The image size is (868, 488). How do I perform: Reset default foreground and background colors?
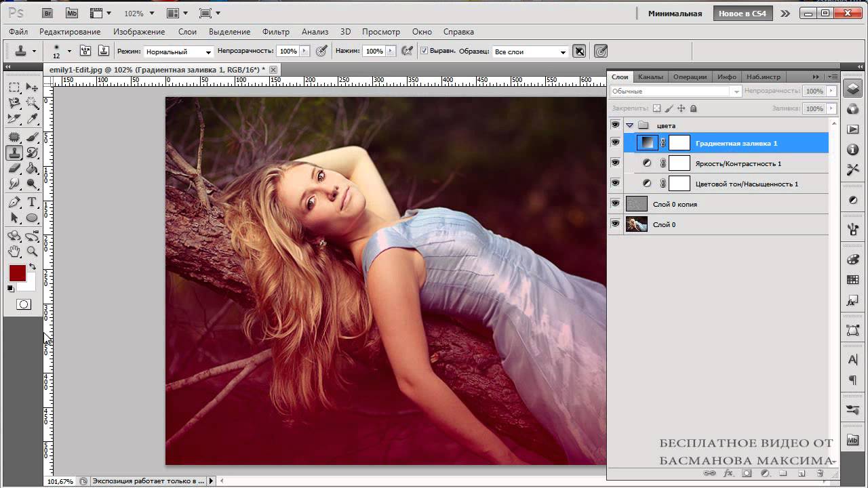[11, 289]
